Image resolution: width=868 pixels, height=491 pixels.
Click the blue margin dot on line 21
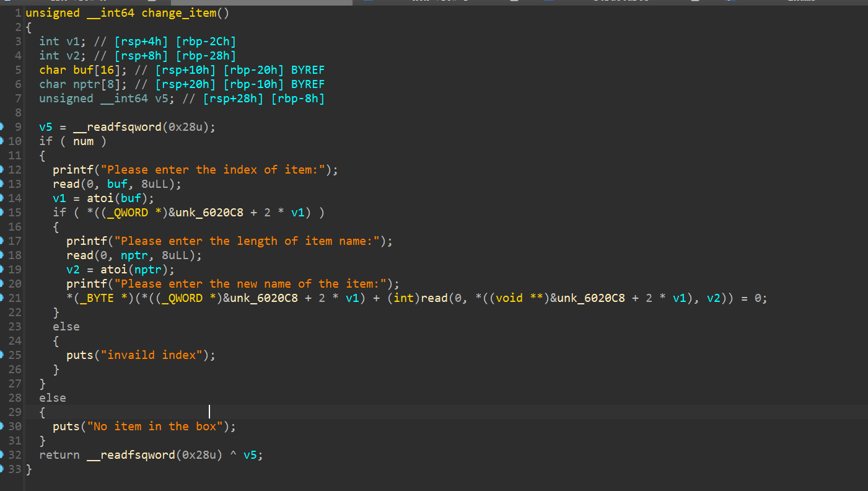(2, 298)
